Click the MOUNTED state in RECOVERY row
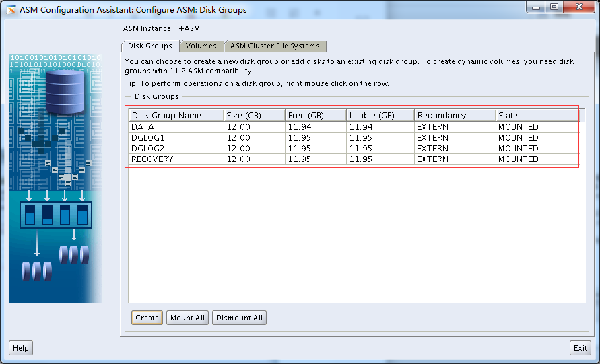 point(537,159)
